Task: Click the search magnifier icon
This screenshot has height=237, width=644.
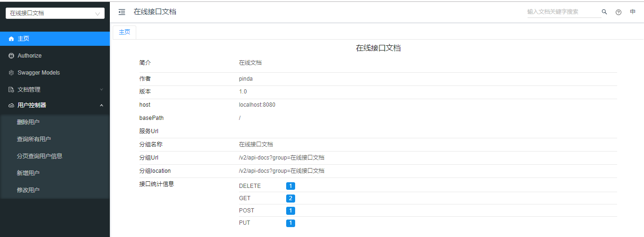Action: (x=604, y=12)
